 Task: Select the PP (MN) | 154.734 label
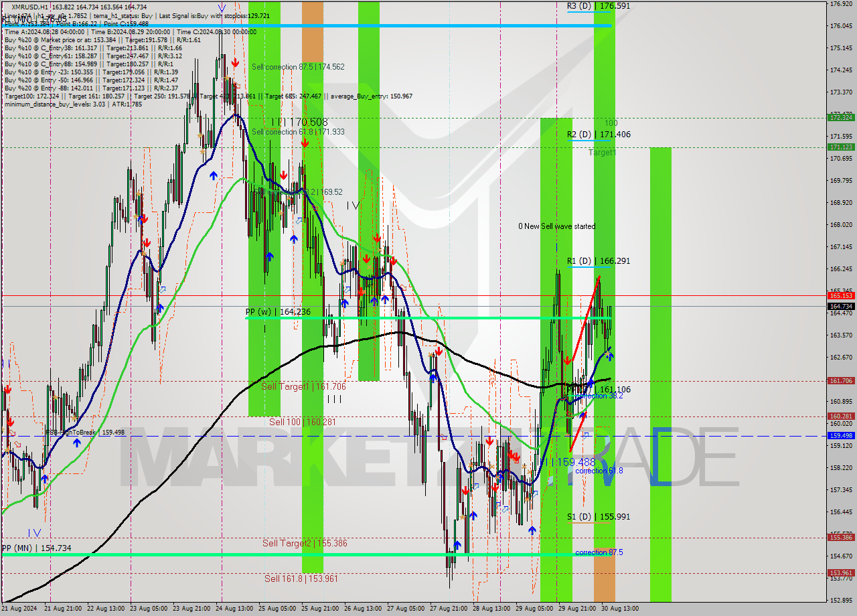36,548
